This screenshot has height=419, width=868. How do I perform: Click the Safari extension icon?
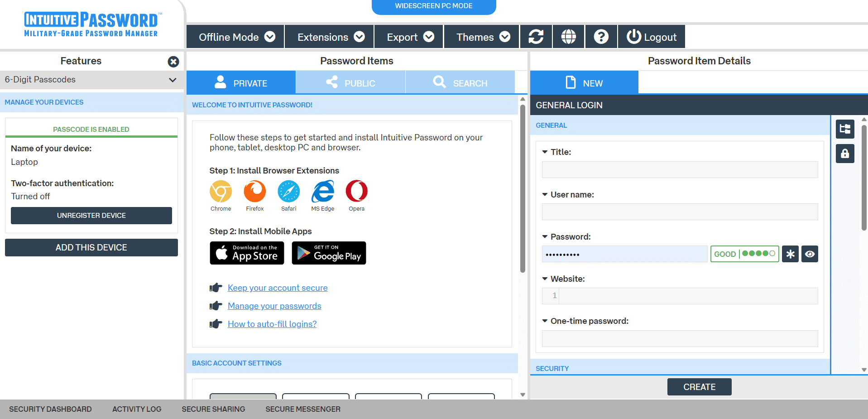pos(289,191)
